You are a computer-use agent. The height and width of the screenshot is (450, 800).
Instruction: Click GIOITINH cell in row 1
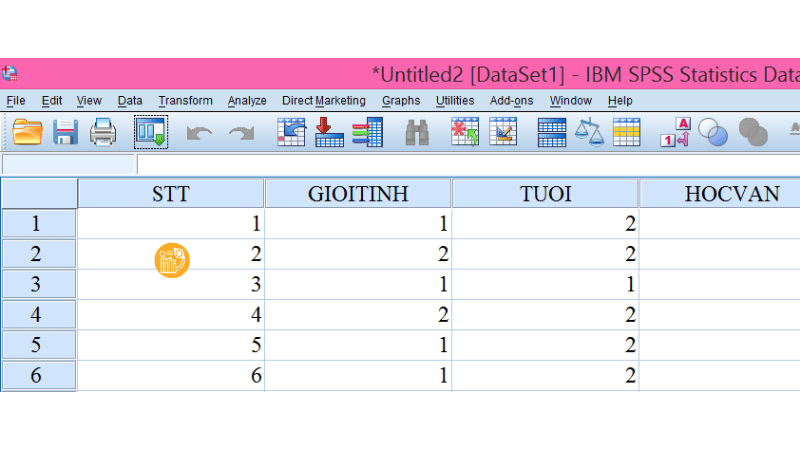pyautogui.click(x=358, y=223)
